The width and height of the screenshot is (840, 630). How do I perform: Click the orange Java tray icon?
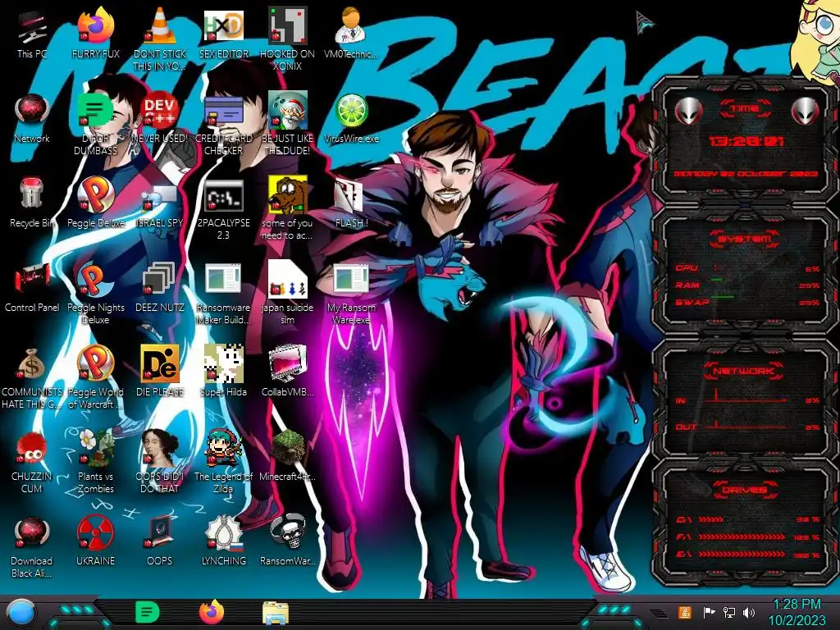(x=685, y=612)
